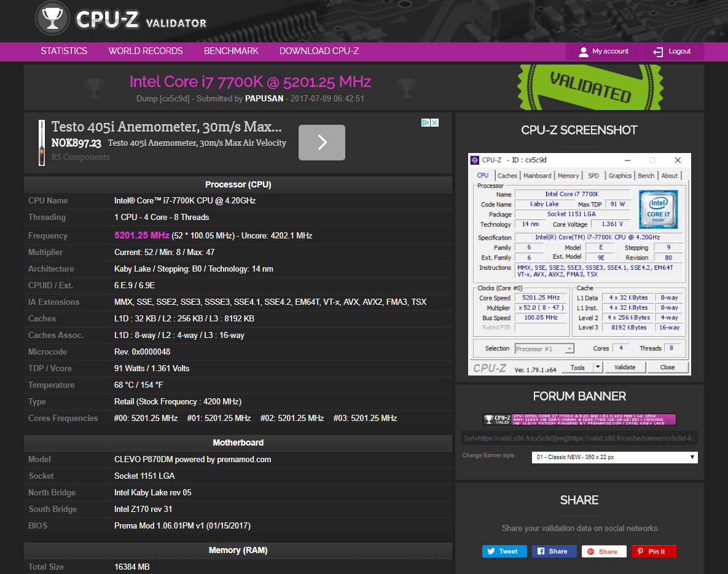This screenshot has height=574, width=728.
Task: Click the Microcode Rev. 0x0000048 value
Action: coord(142,352)
